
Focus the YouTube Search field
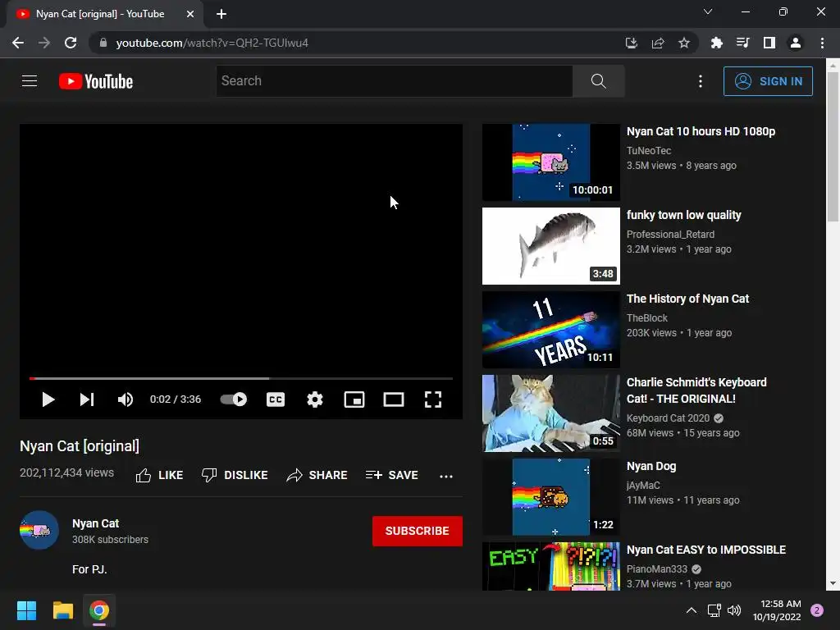point(395,81)
